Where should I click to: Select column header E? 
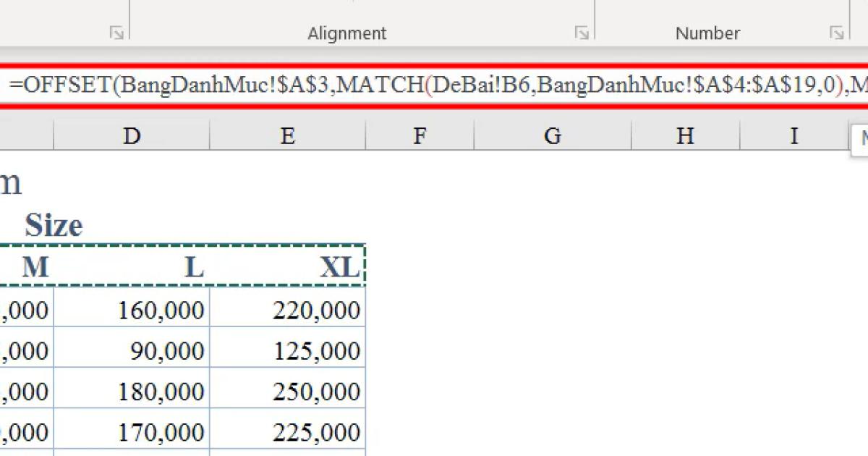coord(287,135)
